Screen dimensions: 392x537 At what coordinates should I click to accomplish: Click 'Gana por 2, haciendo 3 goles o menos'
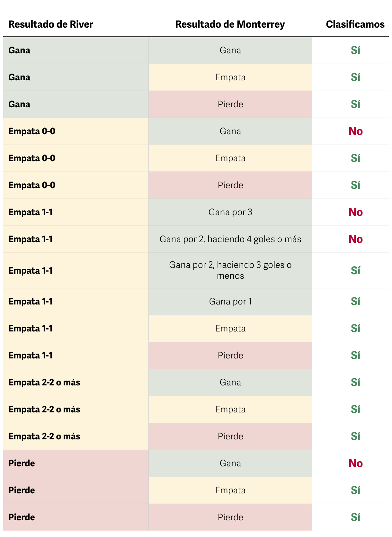[x=230, y=270]
